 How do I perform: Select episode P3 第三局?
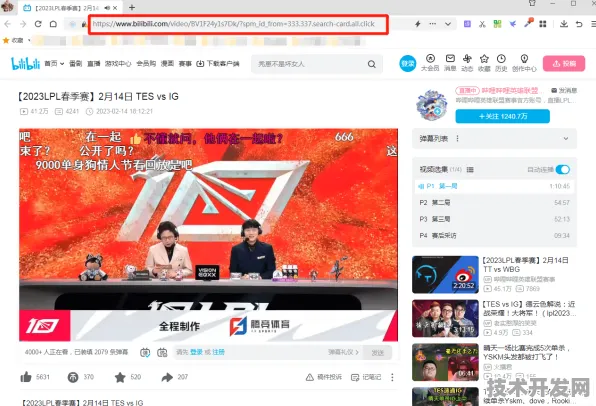click(494, 219)
